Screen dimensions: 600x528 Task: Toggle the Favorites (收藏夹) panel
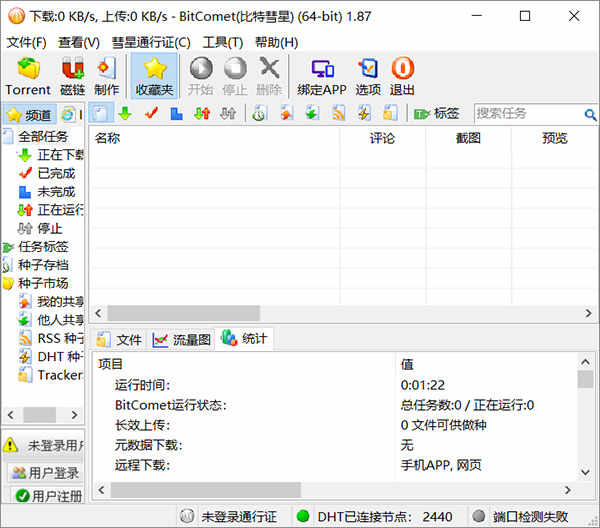click(154, 76)
